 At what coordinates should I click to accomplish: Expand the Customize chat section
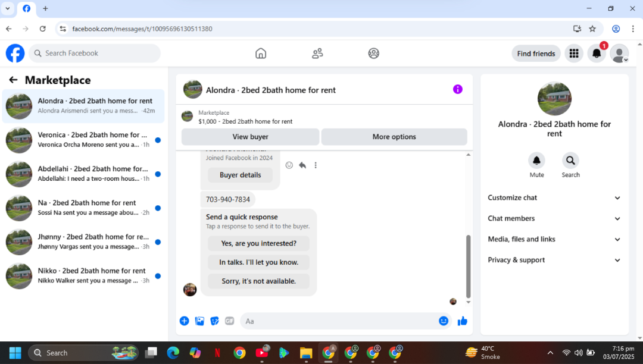pos(554,198)
